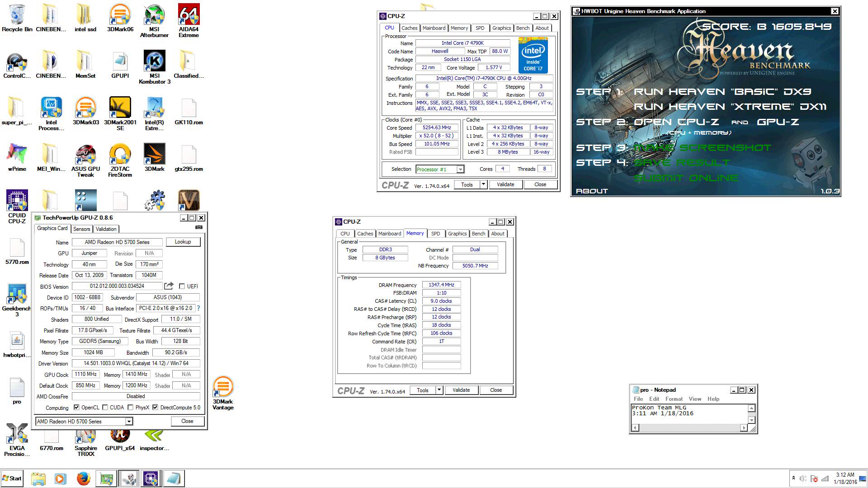Open Geekbench 3 desktop icon
Screen dimensions: 868x488
click(17, 300)
